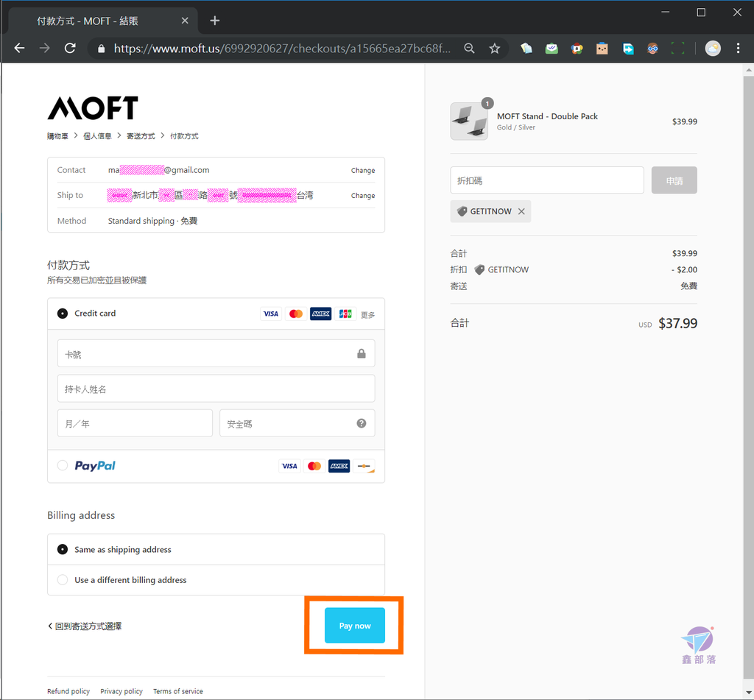
Task: Open the green dashed-square screenshot extension
Action: coord(677,48)
